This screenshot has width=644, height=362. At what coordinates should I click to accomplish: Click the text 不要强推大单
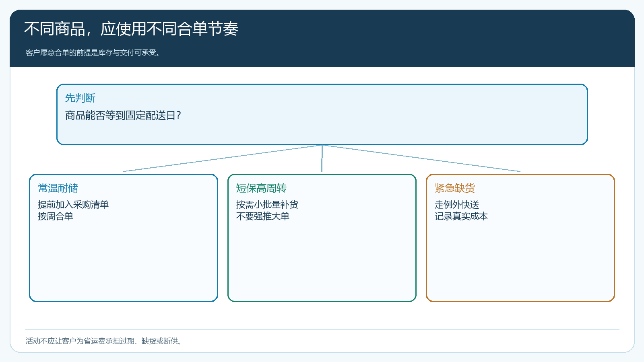click(263, 216)
